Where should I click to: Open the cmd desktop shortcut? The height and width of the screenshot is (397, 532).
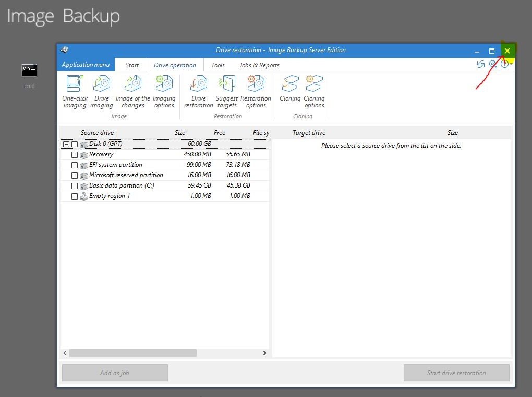[x=29, y=76]
